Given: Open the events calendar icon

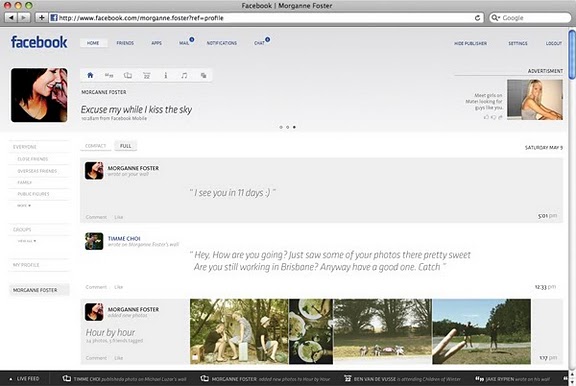Looking at the screenshot, I should point(147,76).
